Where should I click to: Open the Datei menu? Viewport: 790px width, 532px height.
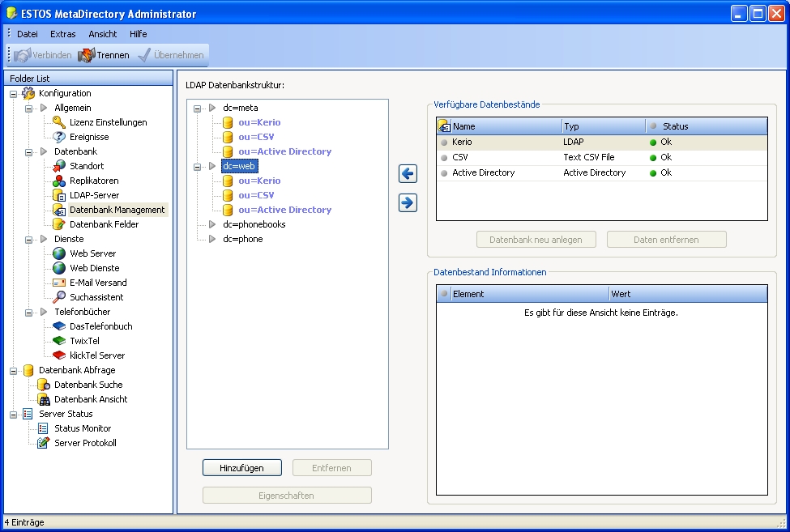tap(28, 34)
